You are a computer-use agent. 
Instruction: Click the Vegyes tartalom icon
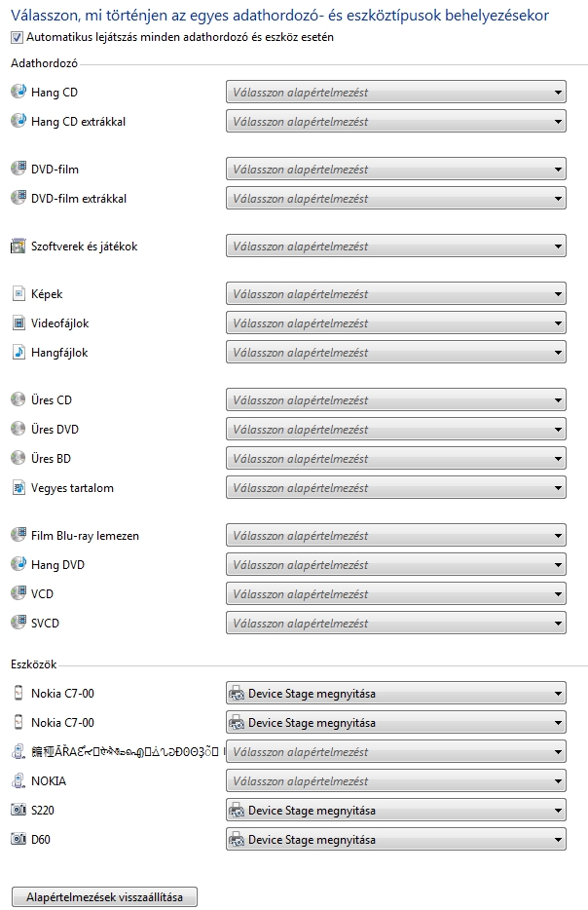point(18,487)
